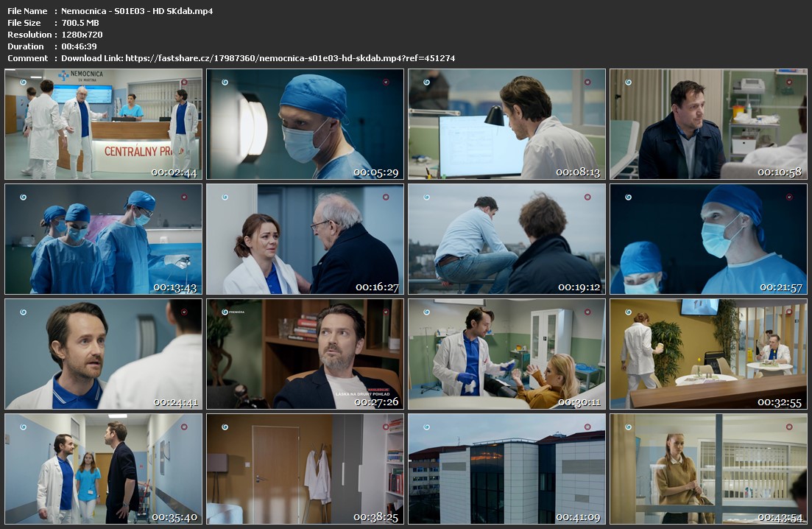Viewport: 812px width, 529px height.
Task: Click the thumbnail marked 00:10:58
Action: pyautogui.click(x=708, y=125)
